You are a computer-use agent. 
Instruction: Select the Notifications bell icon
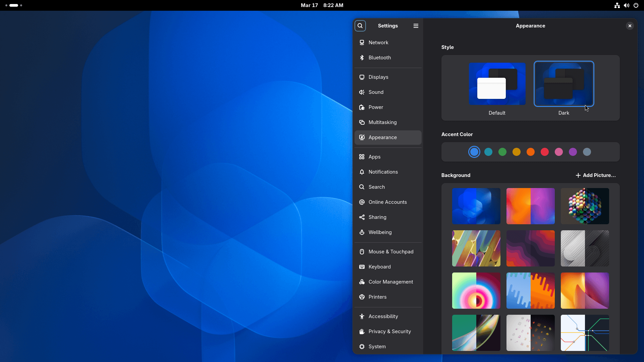tap(362, 172)
